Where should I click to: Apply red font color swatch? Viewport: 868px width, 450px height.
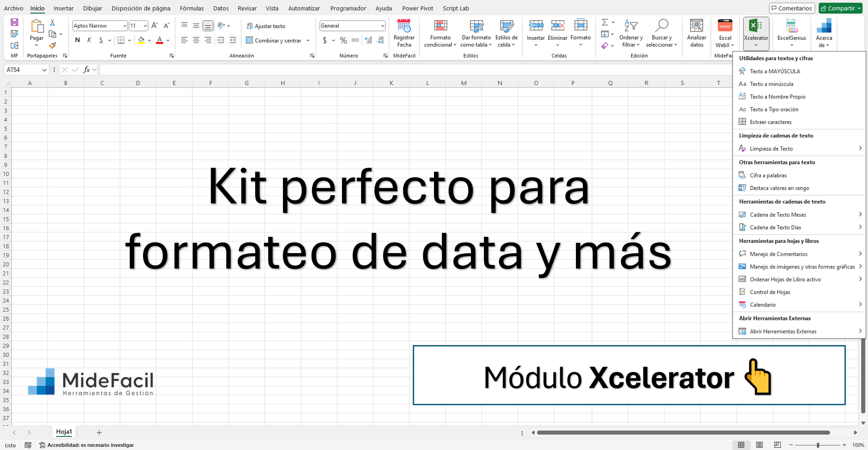[x=159, y=40]
